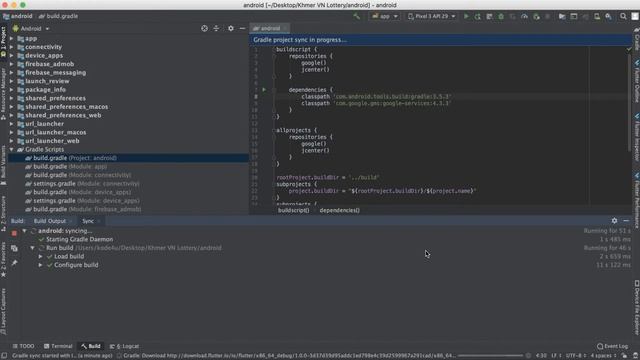This screenshot has width=640, height=360.
Task: Select the android editor tab
Action: pos(269,28)
